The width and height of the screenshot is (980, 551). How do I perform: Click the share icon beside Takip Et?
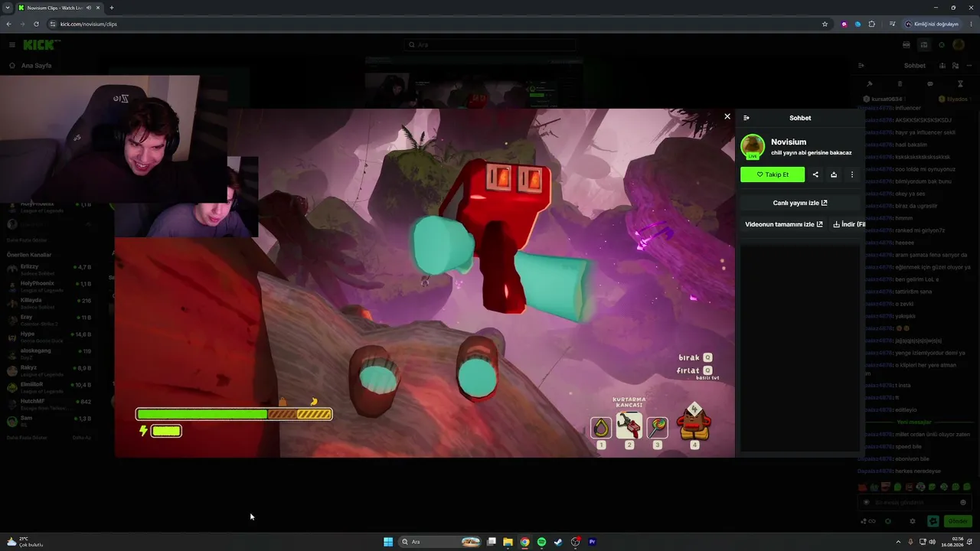tap(815, 174)
